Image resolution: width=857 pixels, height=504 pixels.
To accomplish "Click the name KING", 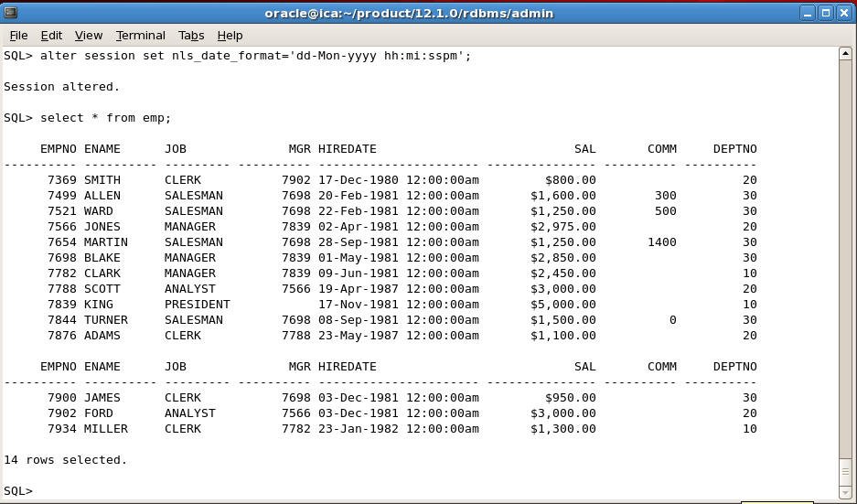I will (x=99, y=305).
